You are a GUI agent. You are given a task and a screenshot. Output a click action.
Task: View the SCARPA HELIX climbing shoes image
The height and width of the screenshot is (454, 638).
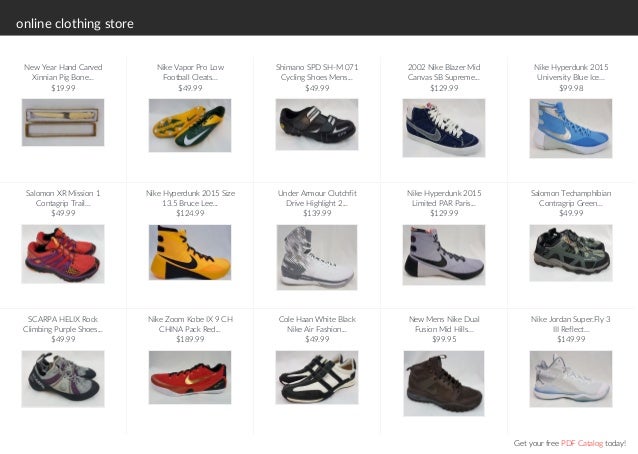pos(63,379)
